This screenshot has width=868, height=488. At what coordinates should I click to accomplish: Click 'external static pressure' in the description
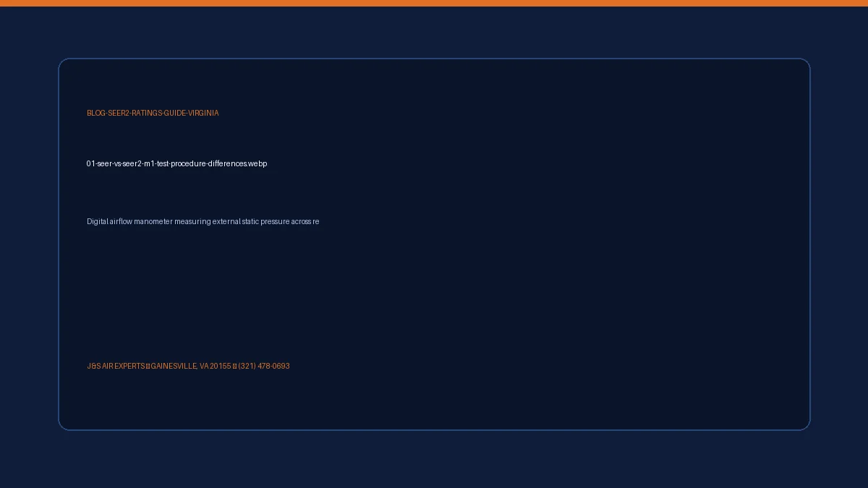pyautogui.click(x=250, y=221)
